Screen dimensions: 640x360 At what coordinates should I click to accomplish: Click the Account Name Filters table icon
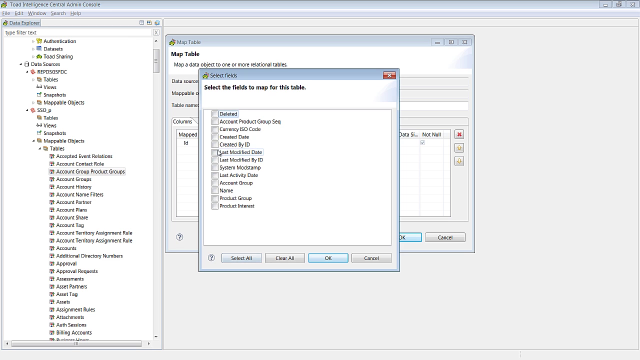52,194
